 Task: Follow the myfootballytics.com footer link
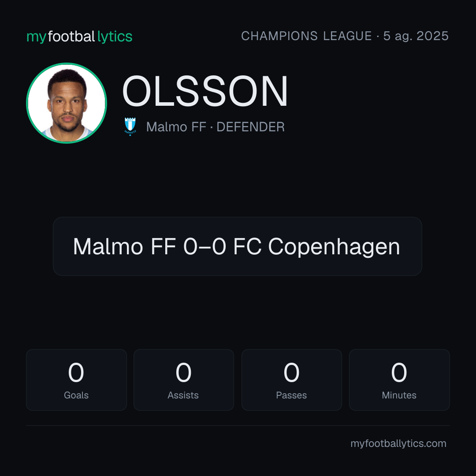tap(398, 443)
